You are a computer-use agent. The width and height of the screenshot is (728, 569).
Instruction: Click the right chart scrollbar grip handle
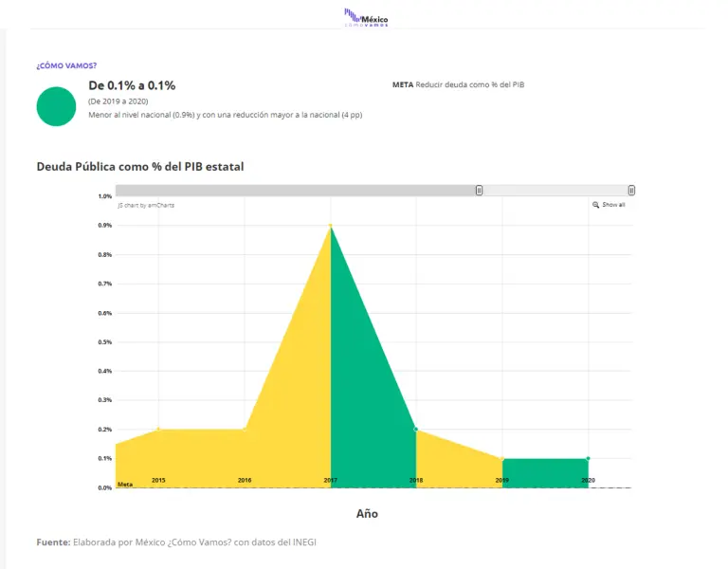[631, 191]
